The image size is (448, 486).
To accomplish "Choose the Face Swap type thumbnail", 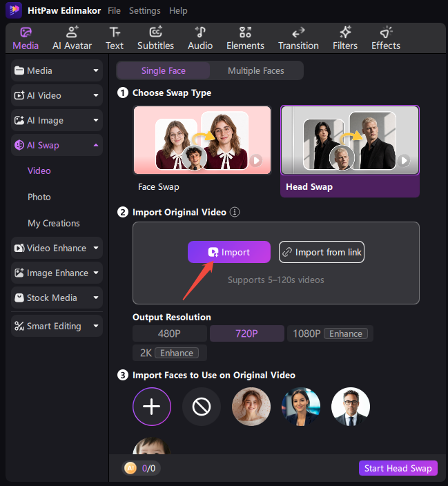I will point(202,140).
